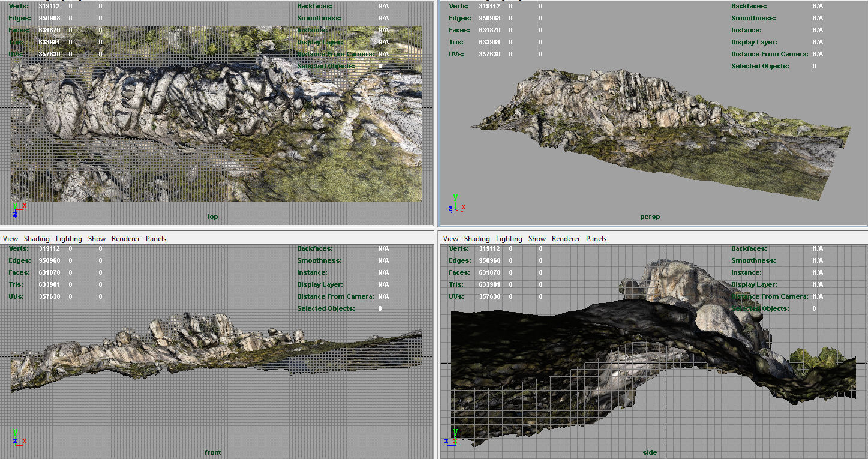
Task: Click the 950968 edges value in persp view
Action: (489, 18)
